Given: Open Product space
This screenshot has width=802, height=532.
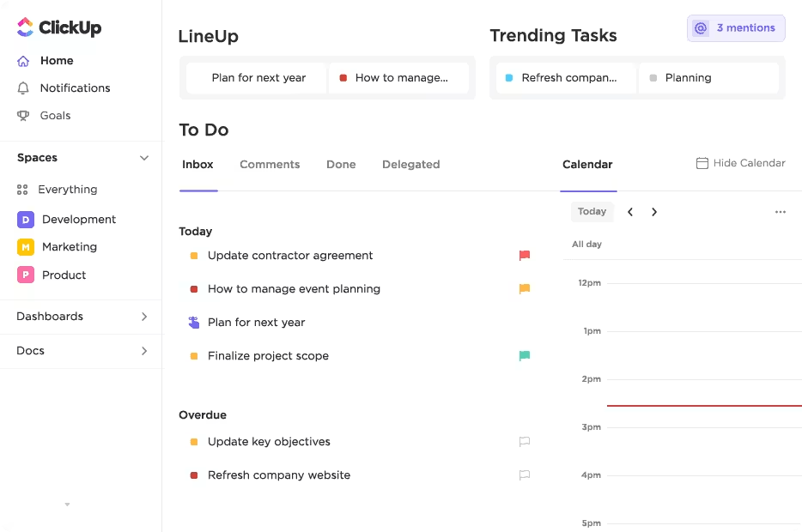Looking at the screenshot, I should coord(64,275).
